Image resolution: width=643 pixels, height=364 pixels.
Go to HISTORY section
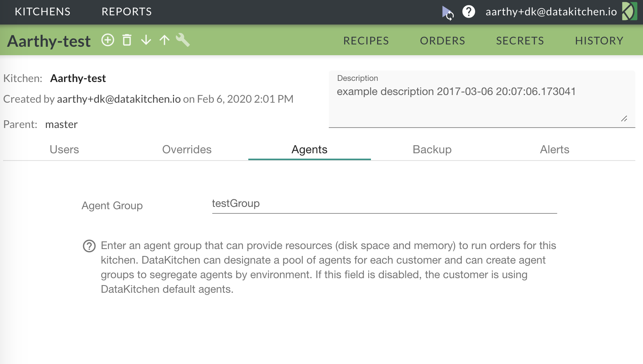point(599,41)
